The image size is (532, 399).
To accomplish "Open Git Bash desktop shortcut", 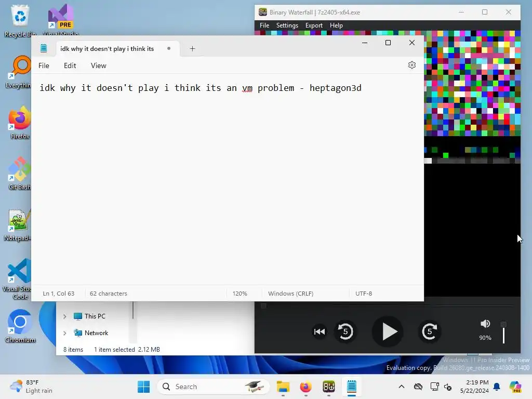I will 19,174.
